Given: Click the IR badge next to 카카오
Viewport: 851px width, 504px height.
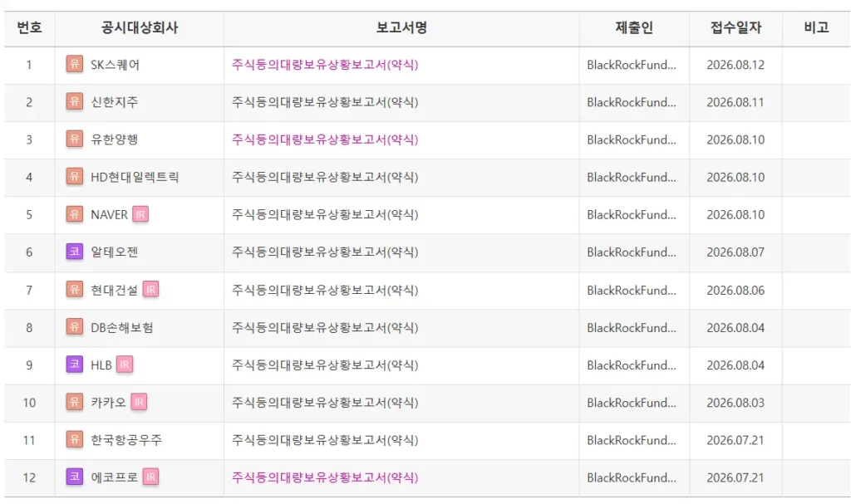Looking at the screenshot, I should tap(139, 402).
